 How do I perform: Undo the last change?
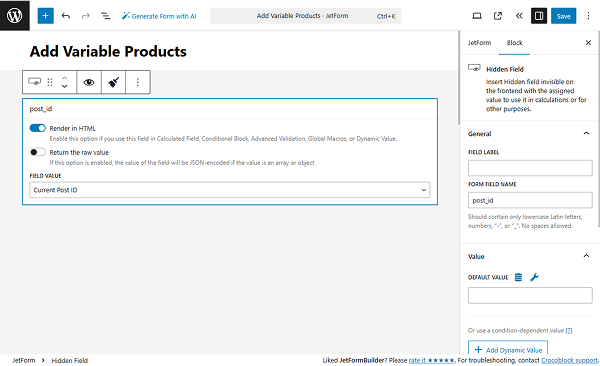click(66, 16)
